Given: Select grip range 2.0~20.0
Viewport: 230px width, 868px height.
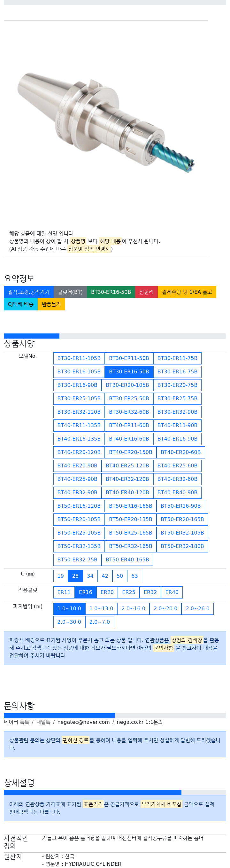Looking at the screenshot, I should 165,609.
